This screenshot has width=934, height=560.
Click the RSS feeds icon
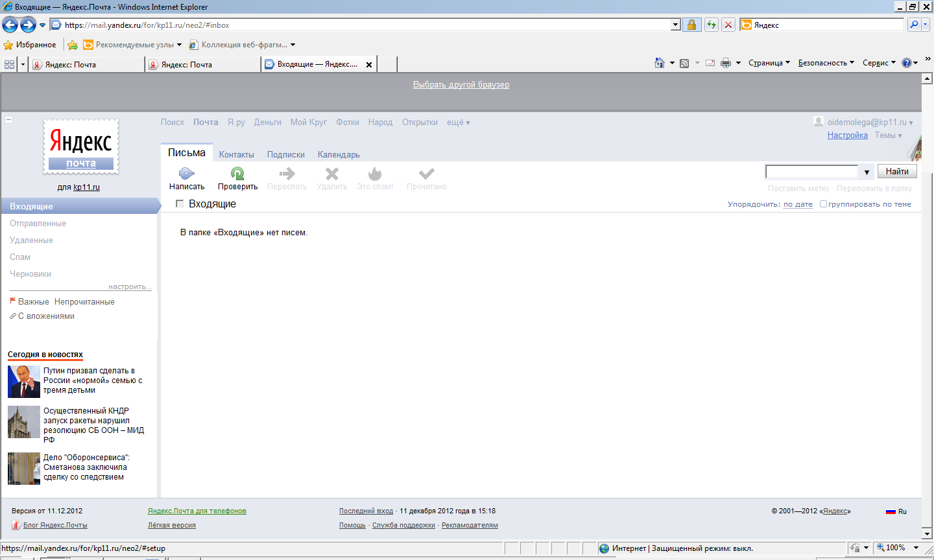click(x=684, y=63)
